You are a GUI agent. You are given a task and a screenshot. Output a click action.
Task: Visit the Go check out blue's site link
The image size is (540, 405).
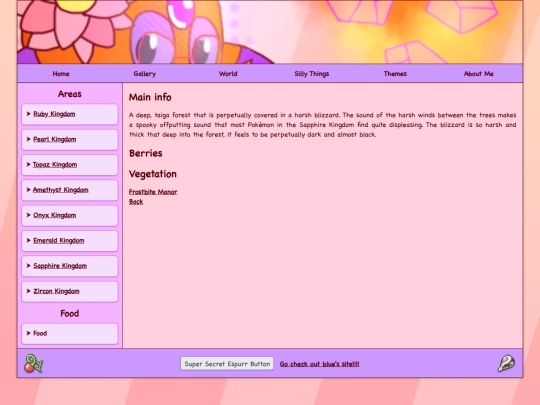(x=319, y=364)
